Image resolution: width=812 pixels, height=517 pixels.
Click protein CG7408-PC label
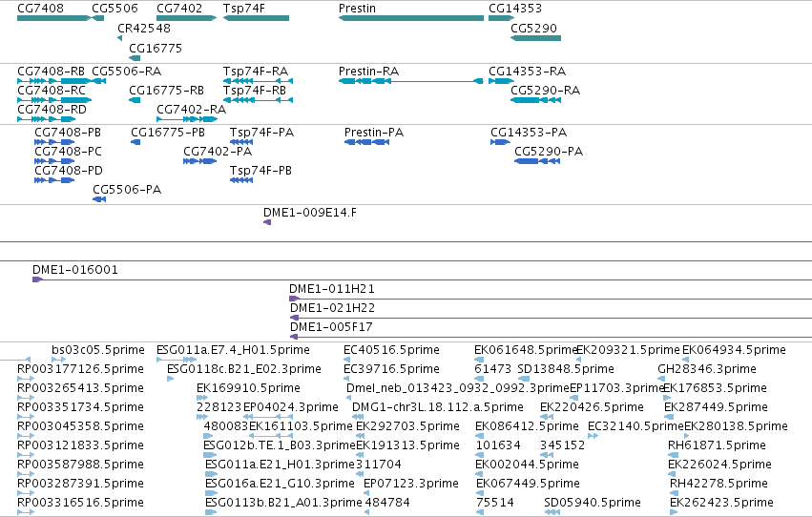coord(69,152)
